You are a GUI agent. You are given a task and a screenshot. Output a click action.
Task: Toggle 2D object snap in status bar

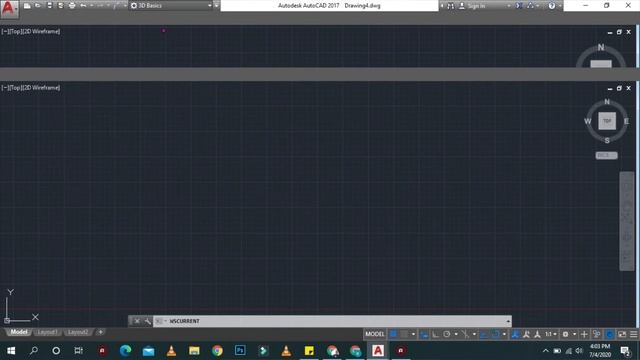click(x=496, y=334)
